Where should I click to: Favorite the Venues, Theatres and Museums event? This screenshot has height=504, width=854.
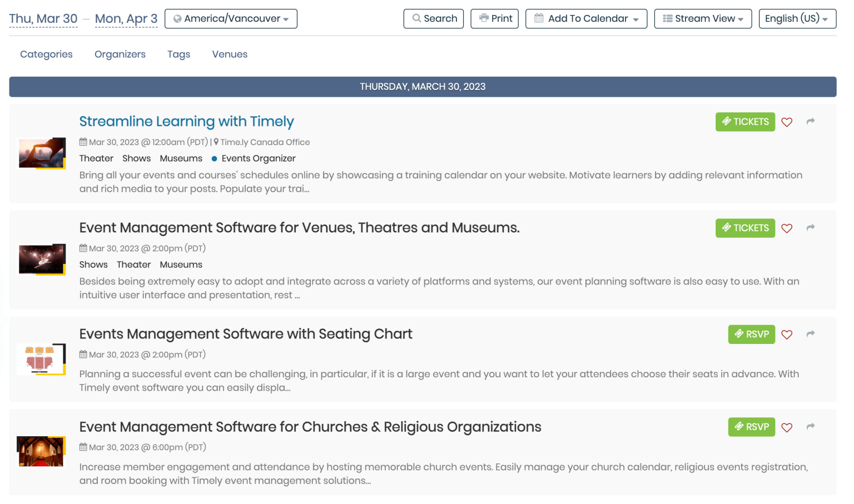tap(787, 228)
